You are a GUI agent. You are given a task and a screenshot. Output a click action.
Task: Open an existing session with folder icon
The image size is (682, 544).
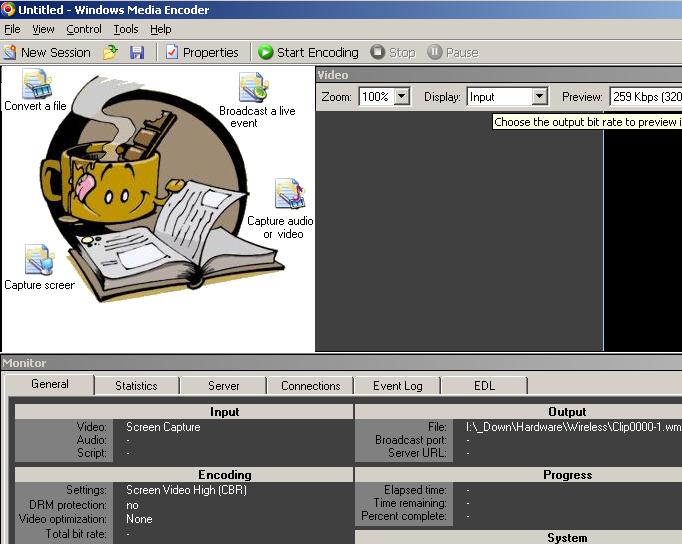click(110, 53)
